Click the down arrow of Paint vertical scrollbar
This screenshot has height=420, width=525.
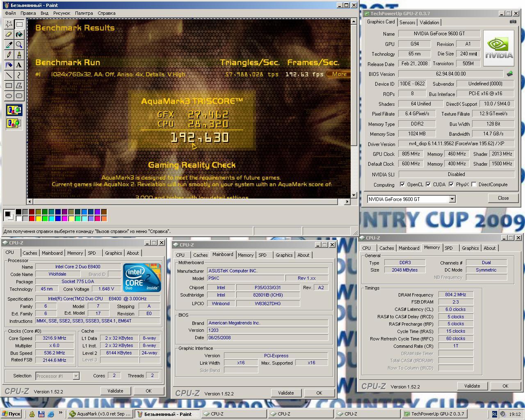[354, 195]
